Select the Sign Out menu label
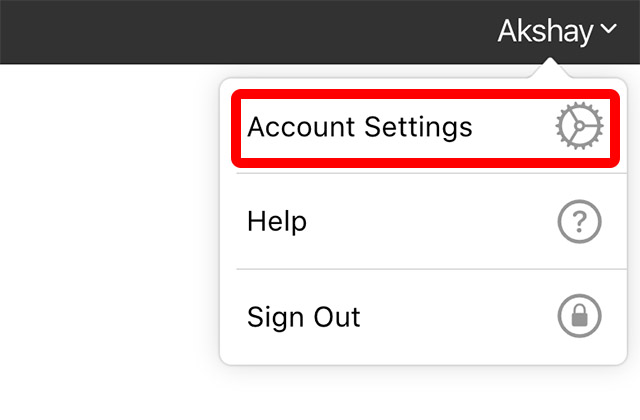The image size is (640, 420). tap(304, 317)
